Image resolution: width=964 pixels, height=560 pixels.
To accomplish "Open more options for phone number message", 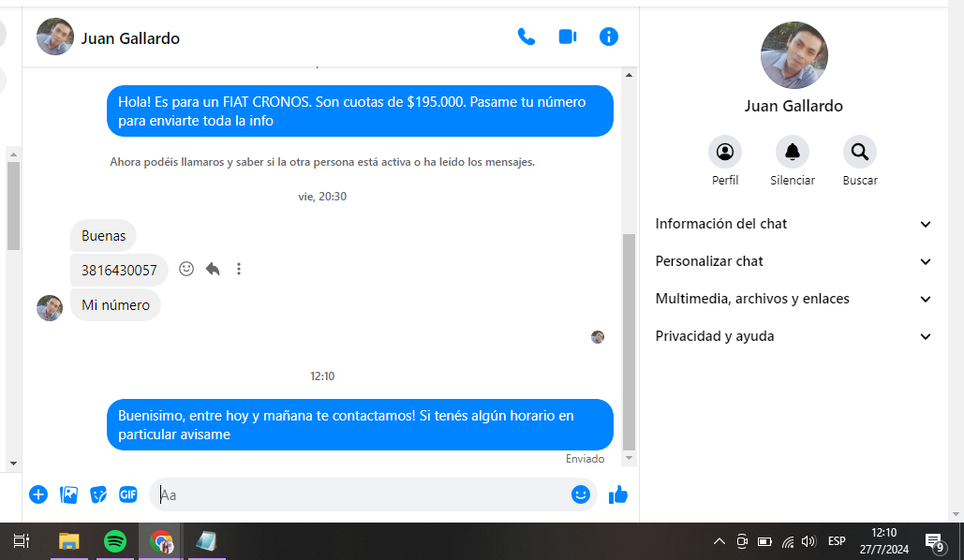I will tap(239, 269).
